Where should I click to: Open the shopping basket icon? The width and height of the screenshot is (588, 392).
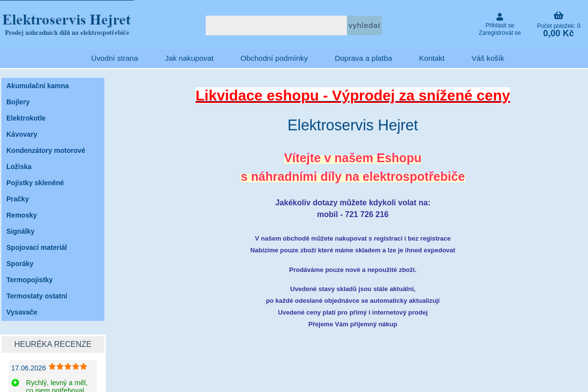coord(559,15)
